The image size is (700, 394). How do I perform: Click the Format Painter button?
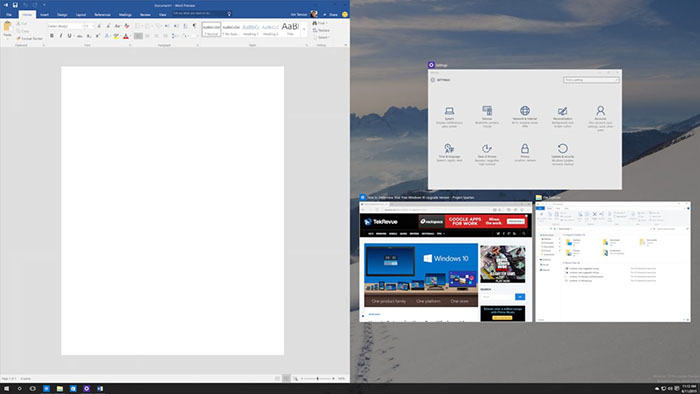[x=29, y=39]
